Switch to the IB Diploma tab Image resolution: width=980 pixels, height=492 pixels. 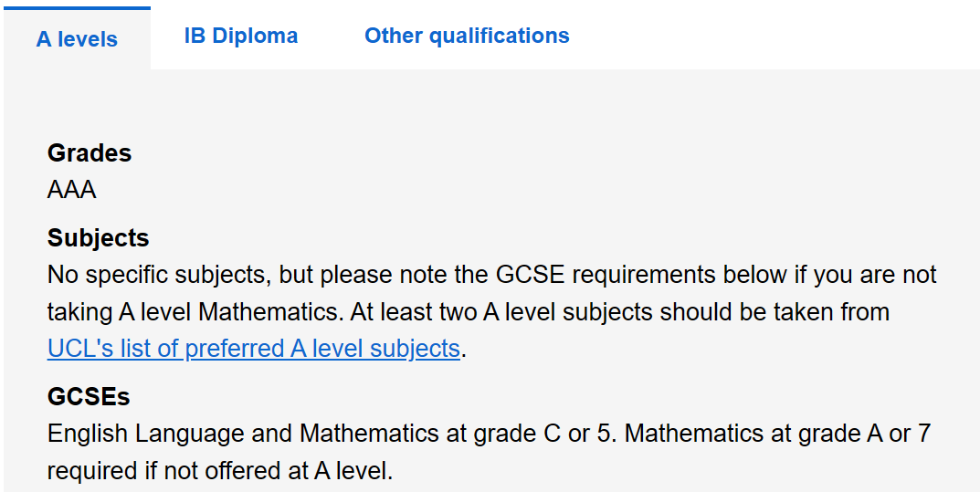pyautogui.click(x=241, y=37)
